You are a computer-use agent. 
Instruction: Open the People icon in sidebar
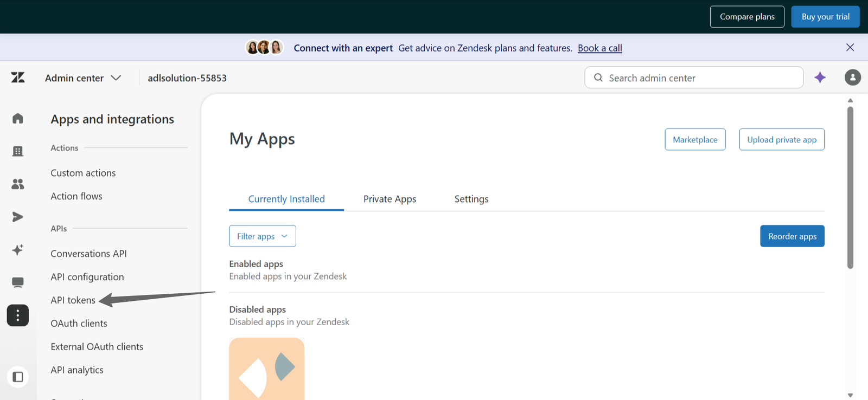(x=18, y=184)
